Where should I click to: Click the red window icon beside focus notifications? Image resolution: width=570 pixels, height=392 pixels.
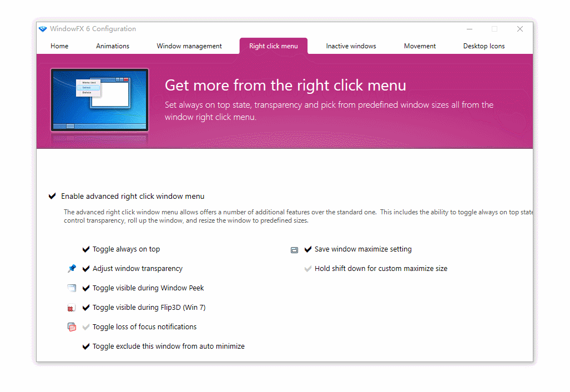click(72, 327)
